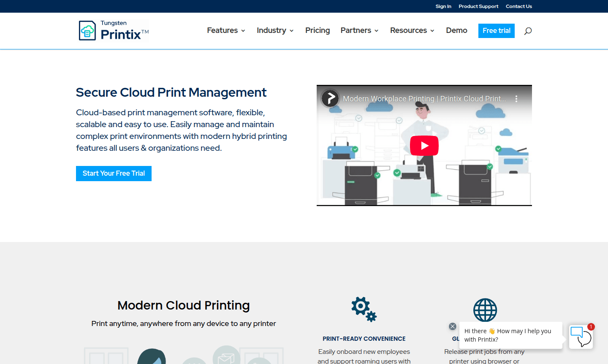Play the Modern Workplace Printing video
This screenshot has width=608, height=364.
pos(424,145)
